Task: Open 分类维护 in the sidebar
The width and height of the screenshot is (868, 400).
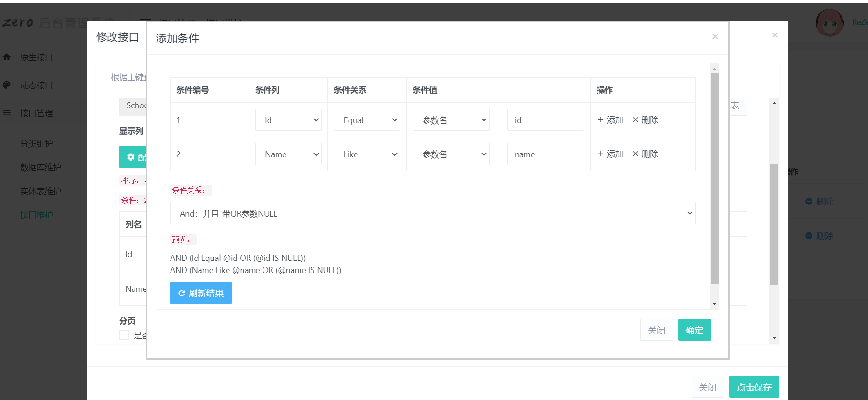Action: click(x=36, y=143)
